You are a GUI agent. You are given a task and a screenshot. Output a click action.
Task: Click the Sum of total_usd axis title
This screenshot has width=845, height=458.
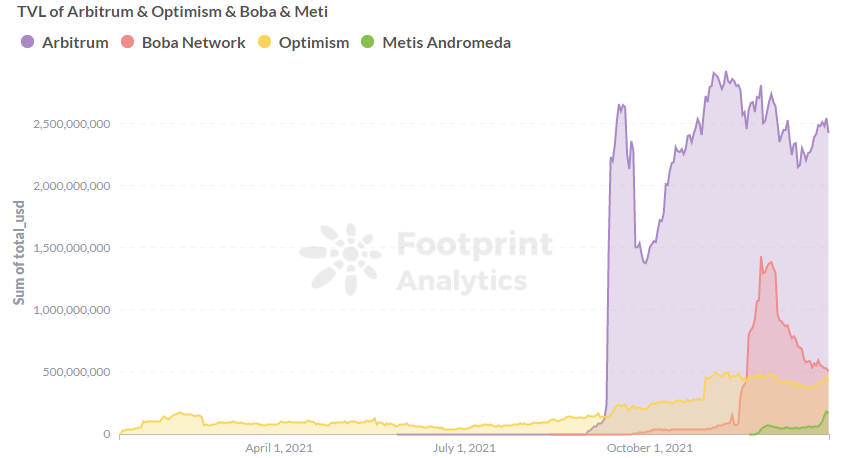pyautogui.click(x=19, y=253)
